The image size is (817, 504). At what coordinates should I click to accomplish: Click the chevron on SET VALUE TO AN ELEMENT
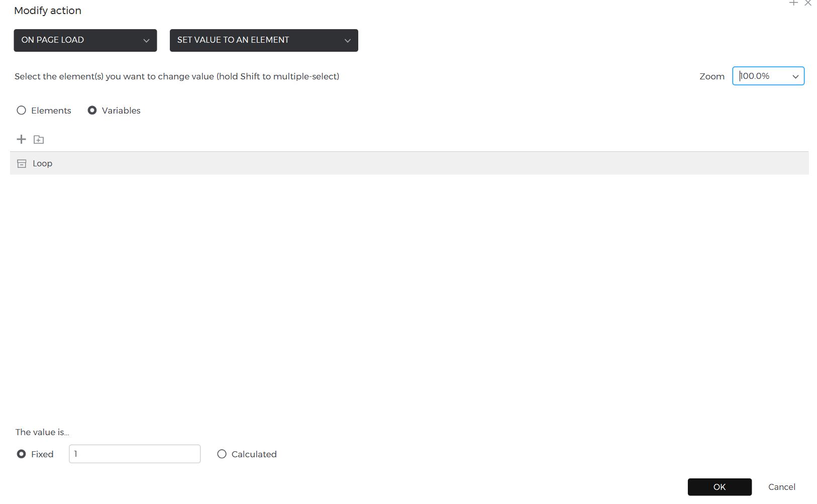point(347,41)
